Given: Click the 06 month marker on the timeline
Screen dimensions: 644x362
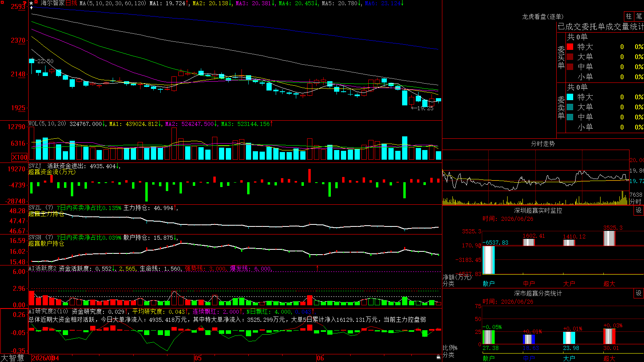Looking at the screenshot, I should pos(320,358).
